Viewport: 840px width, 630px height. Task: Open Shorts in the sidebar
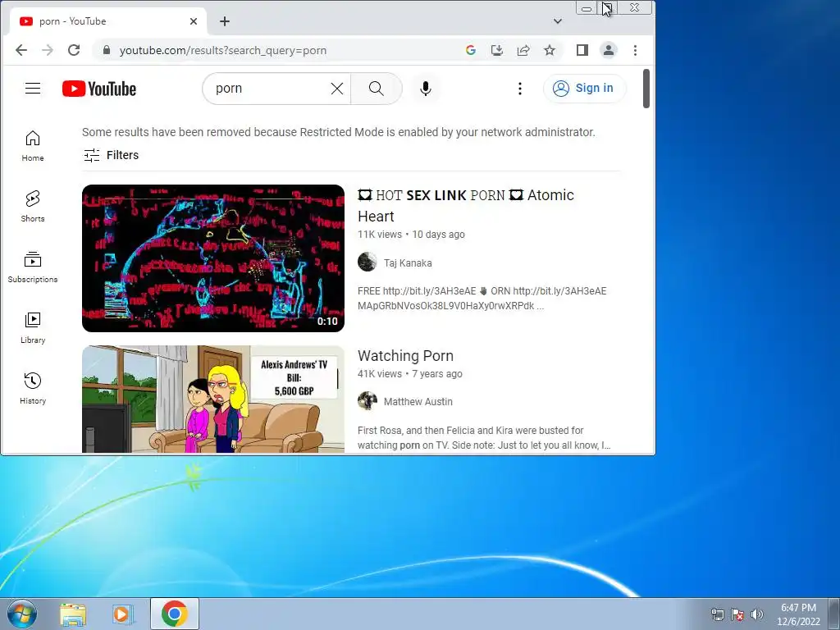point(33,206)
